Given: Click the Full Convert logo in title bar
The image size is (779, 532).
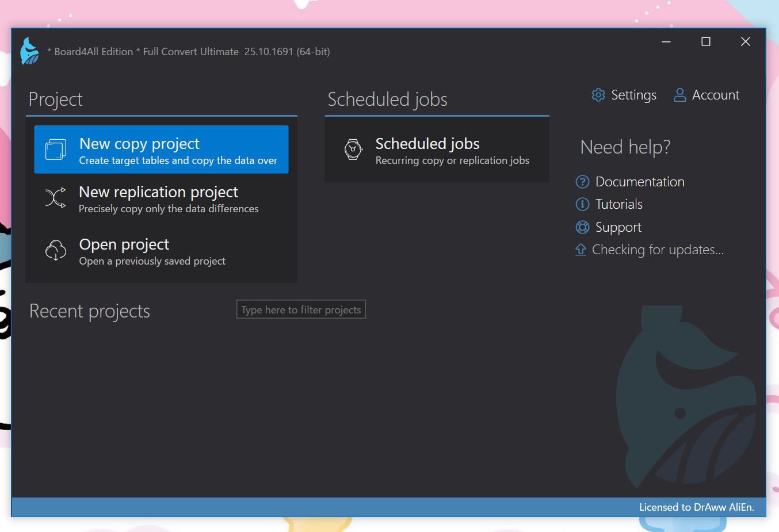Looking at the screenshot, I should click(x=29, y=51).
